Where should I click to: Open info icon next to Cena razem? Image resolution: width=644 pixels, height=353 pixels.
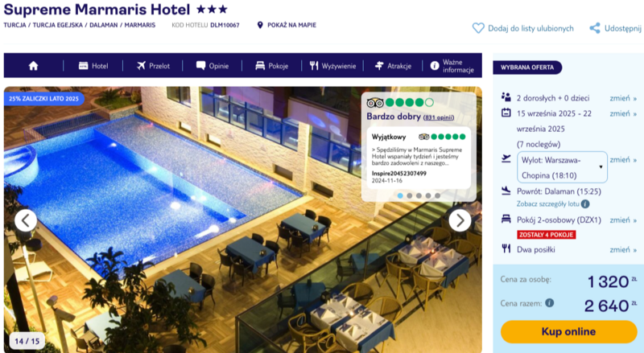point(549,303)
